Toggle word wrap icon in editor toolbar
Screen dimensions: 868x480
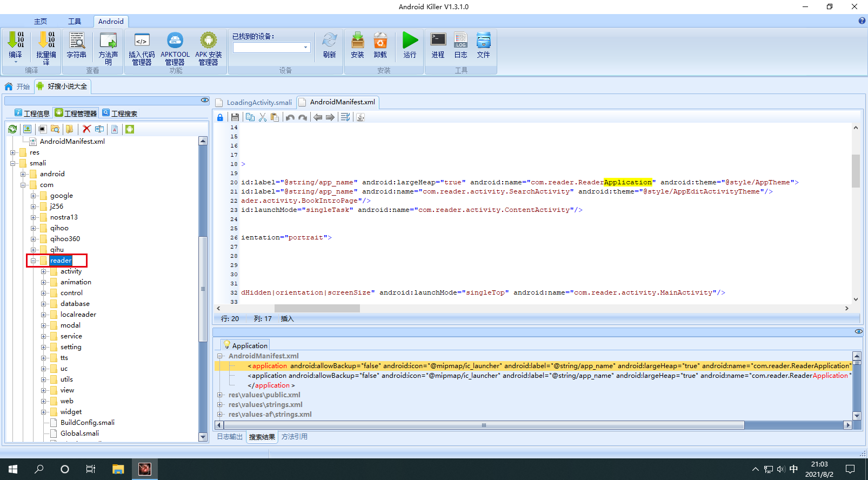click(x=345, y=117)
